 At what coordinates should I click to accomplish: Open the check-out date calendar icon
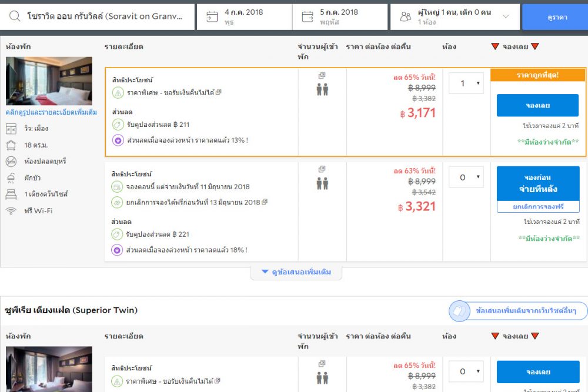point(308,17)
